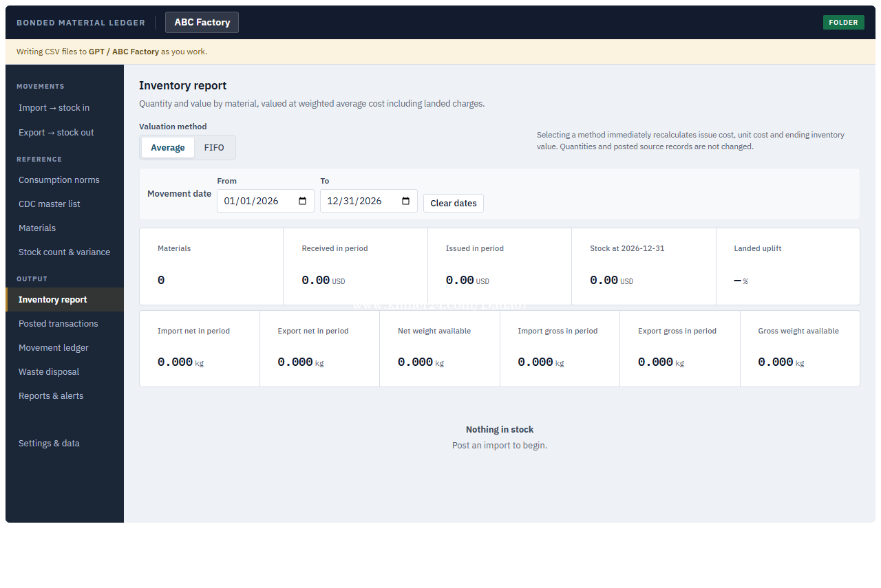
Task: Switch valuation method to FIFO
Action: (x=214, y=148)
